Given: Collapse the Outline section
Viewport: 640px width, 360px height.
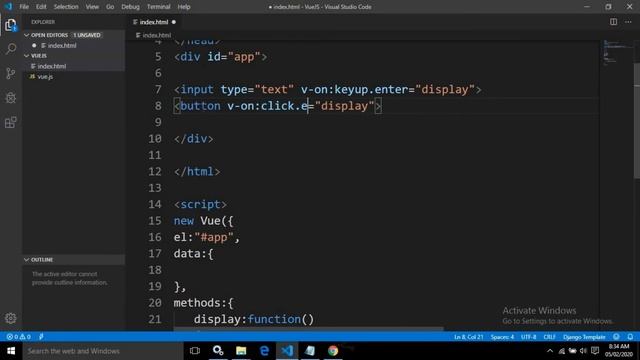Looking at the screenshot, I should 27,260.
